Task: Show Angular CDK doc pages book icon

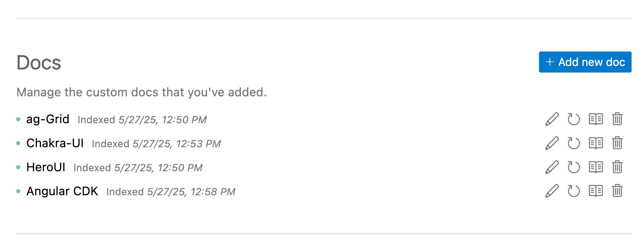Action: 596,191
